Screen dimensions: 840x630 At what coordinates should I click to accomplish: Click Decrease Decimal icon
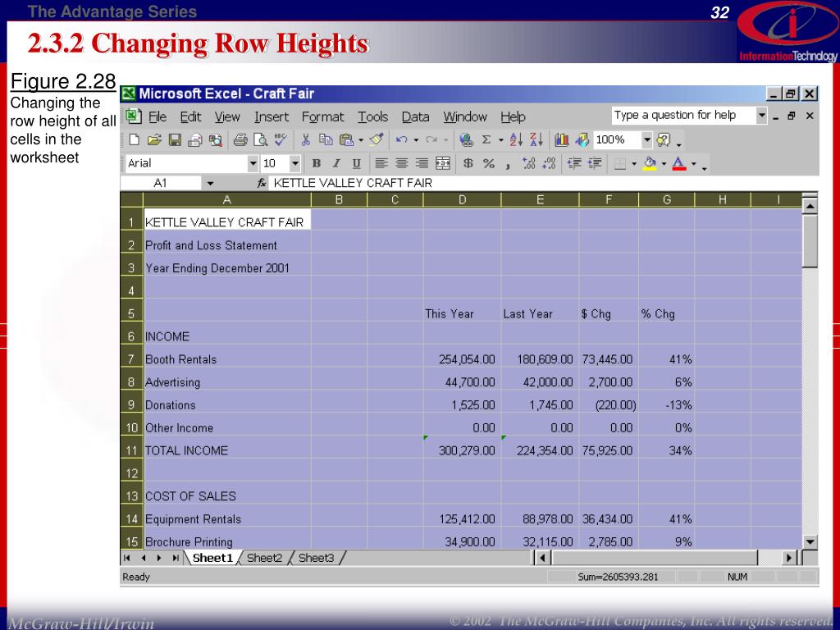coord(549,163)
